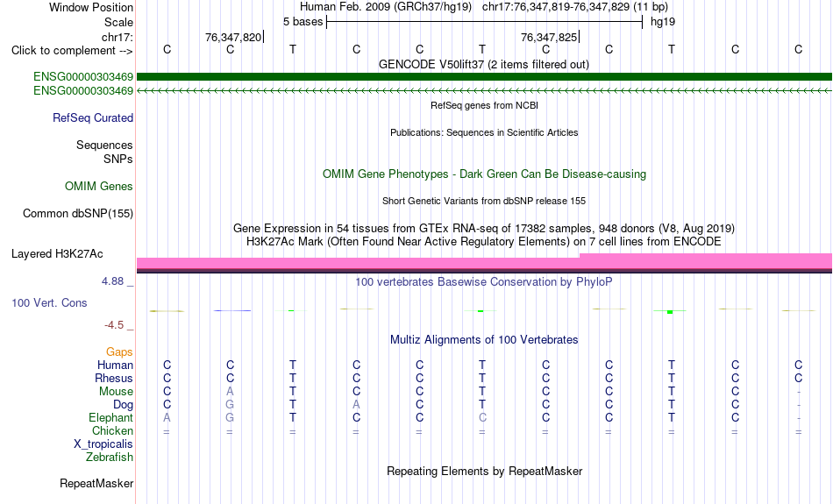Click the 76,347,825 coordinate marker
The image size is (833, 504).
pyautogui.click(x=549, y=37)
